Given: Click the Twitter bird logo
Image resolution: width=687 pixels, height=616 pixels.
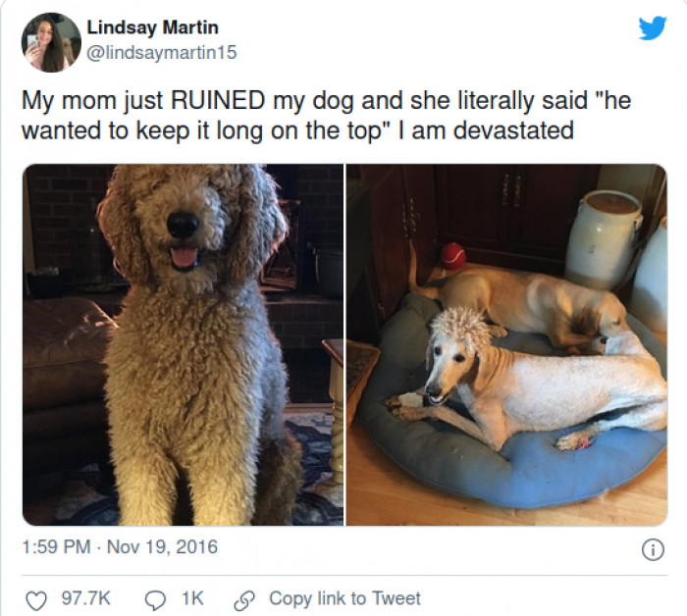Looking at the screenshot, I should [x=653, y=28].
